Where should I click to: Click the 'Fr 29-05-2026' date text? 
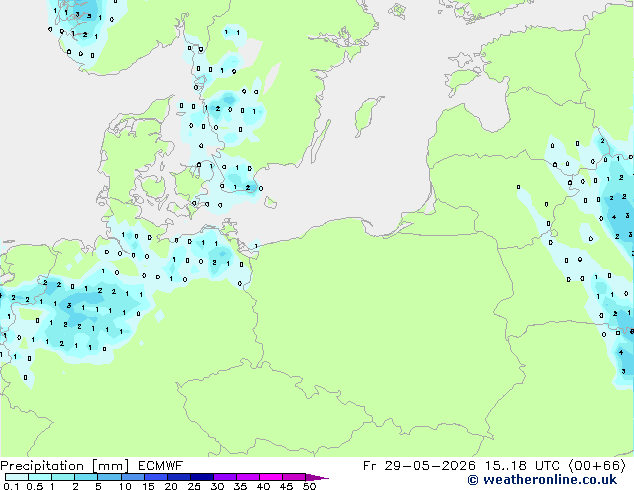(x=419, y=466)
